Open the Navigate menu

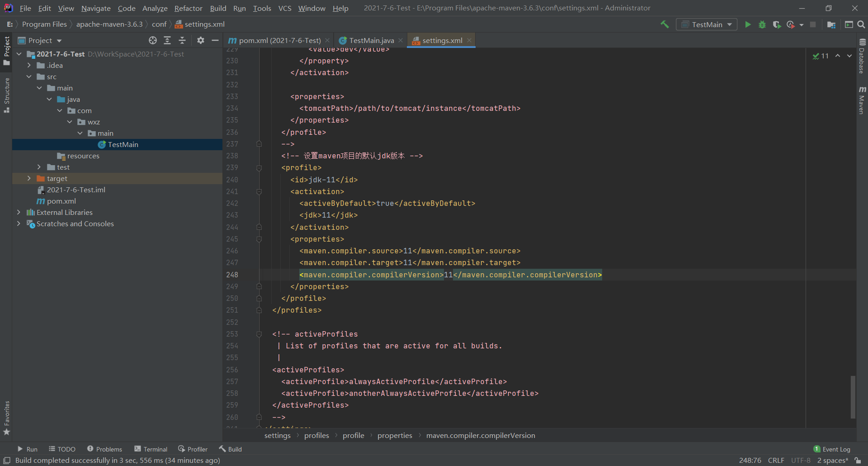click(96, 8)
